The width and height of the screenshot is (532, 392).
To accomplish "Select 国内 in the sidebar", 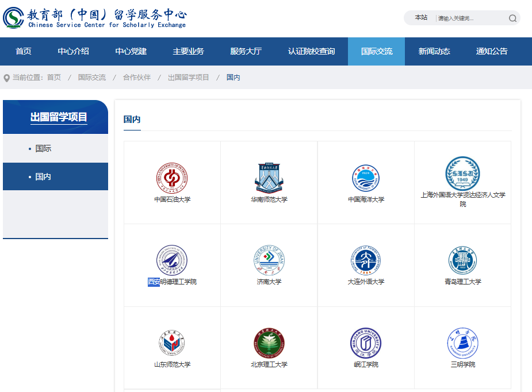I will (56, 176).
